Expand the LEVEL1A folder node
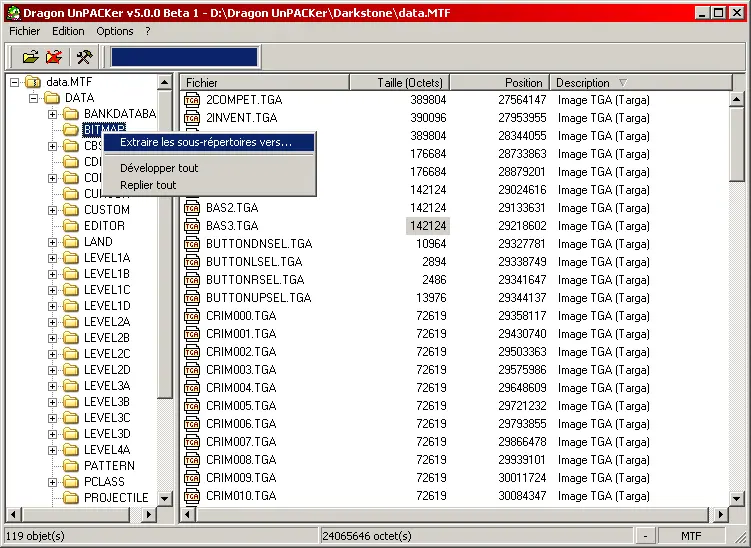This screenshot has height=548, width=751. [53, 258]
